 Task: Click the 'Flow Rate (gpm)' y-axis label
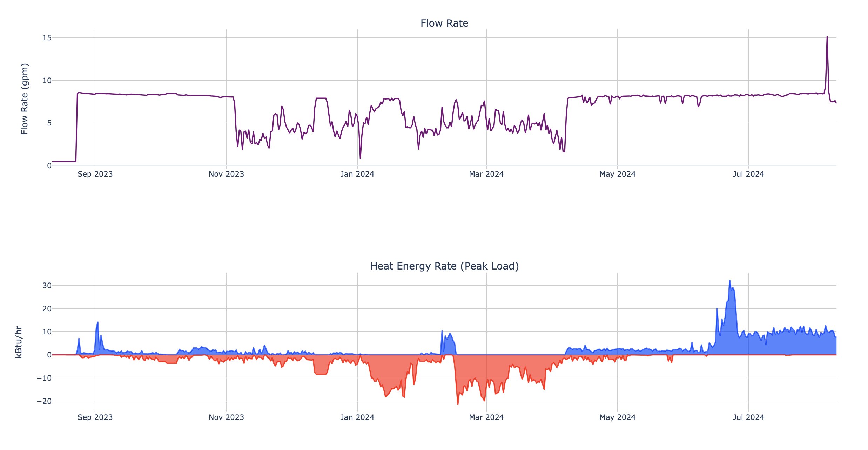pos(24,99)
